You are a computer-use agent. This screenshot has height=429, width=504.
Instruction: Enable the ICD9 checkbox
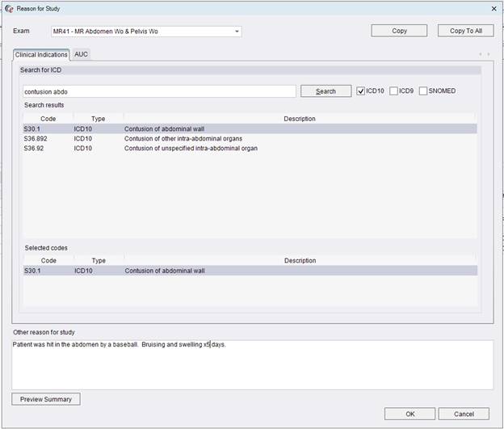click(x=393, y=91)
